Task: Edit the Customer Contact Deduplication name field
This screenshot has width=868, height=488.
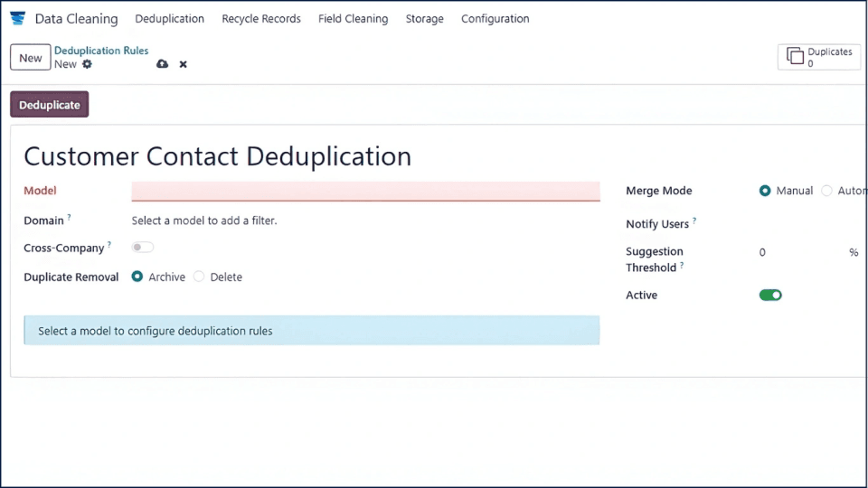Action: [218, 156]
